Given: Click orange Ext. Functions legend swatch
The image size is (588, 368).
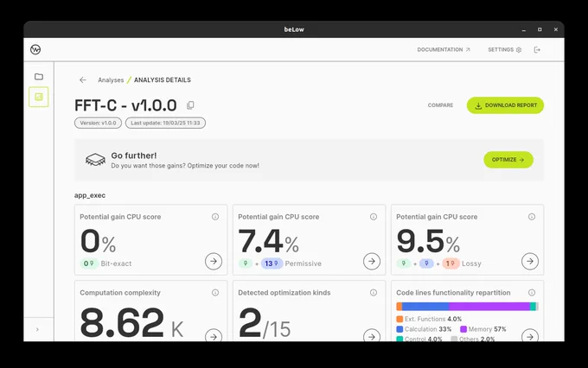Looking at the screenshot, I should point(399,319).
